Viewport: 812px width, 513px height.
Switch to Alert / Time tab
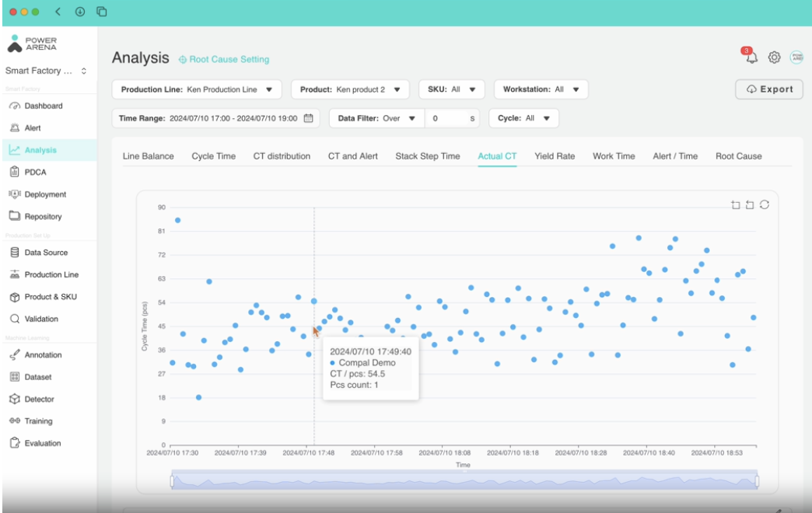[x=675, y=156]
